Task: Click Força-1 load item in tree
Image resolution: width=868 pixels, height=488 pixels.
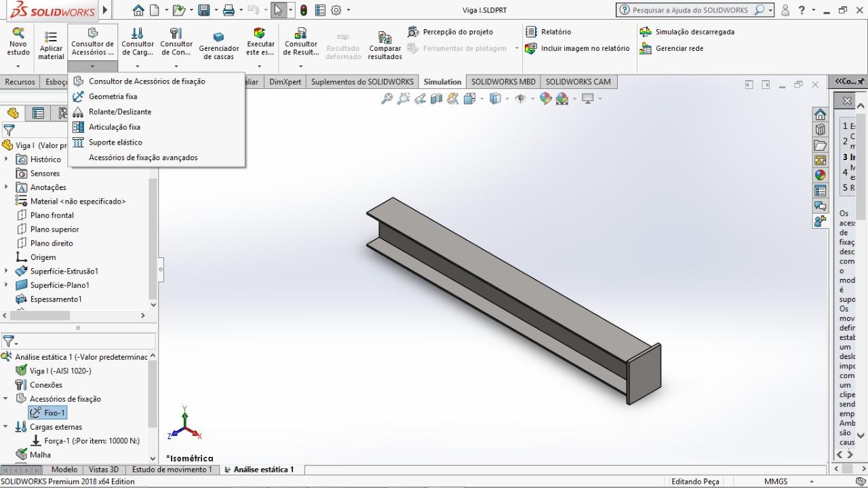Action: 92,441
